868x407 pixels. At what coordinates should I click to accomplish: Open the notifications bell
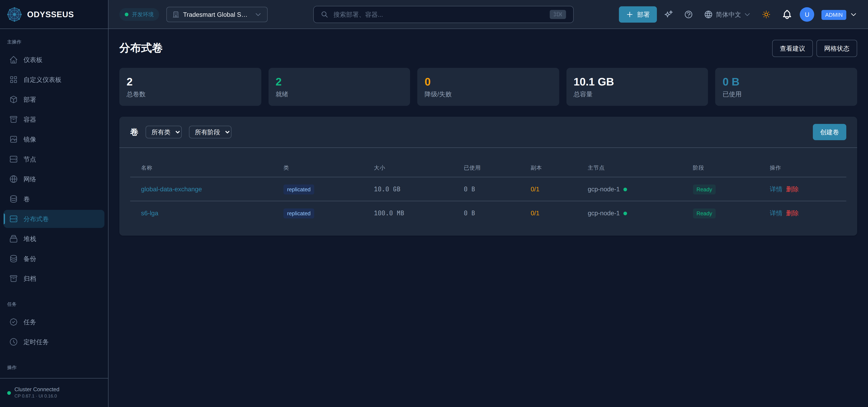click(x=787, y=14)
